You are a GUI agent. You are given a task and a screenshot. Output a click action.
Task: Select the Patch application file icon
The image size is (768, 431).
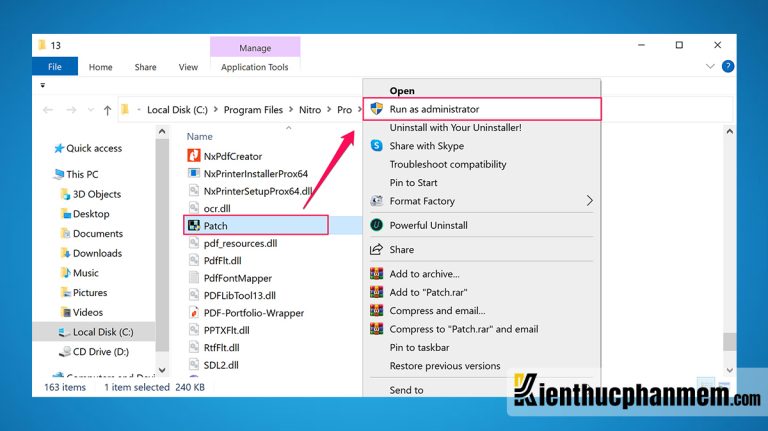click(194, 225)
